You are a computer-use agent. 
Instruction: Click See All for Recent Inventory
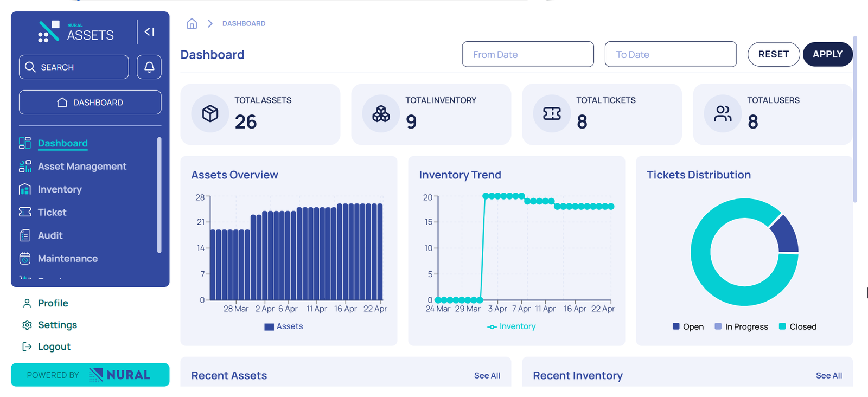coord(829,375)
